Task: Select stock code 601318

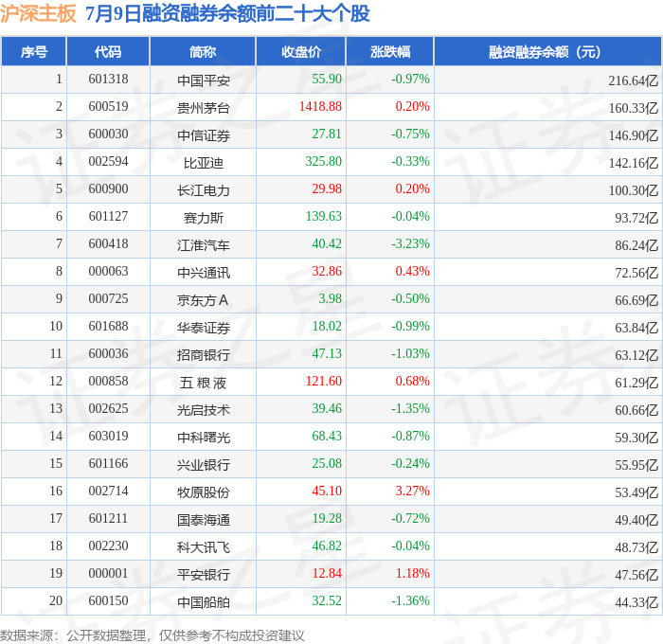Action: click(x=108, y=79)
